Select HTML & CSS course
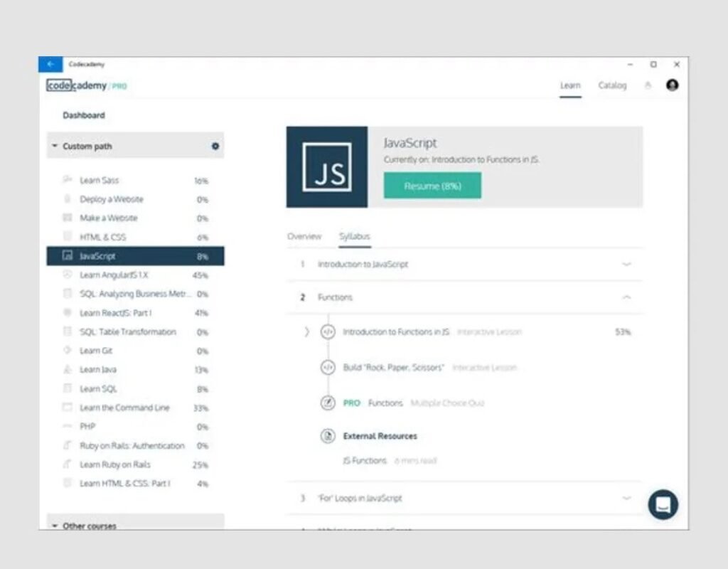This screenshot has width=728, height=569. click(x=135, y=237)
